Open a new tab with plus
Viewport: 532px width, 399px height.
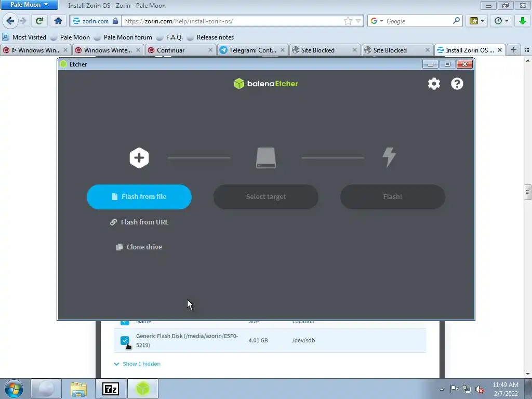[x=514, y=50]
